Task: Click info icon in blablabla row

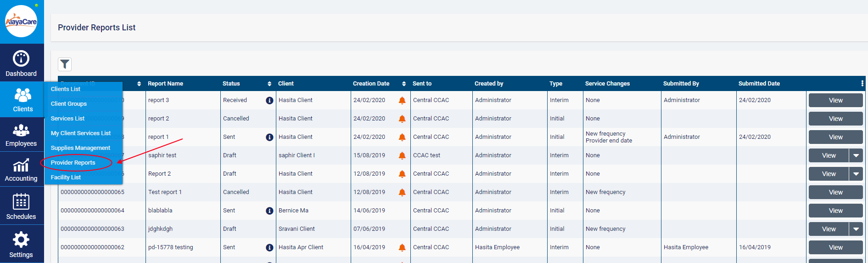Action: [269, 211]
